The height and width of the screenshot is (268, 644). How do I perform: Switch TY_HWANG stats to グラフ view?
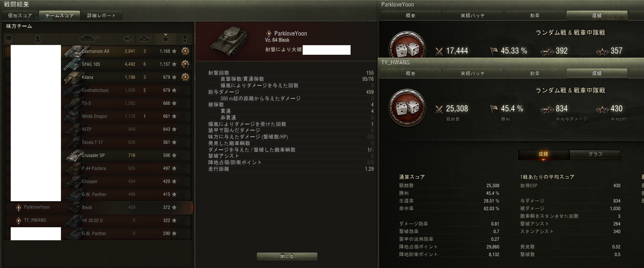tap(595, 154)
